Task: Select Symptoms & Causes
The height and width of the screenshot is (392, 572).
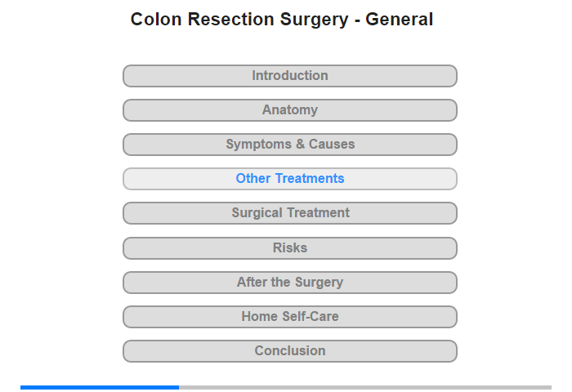Action: click(x=289, y=145)
